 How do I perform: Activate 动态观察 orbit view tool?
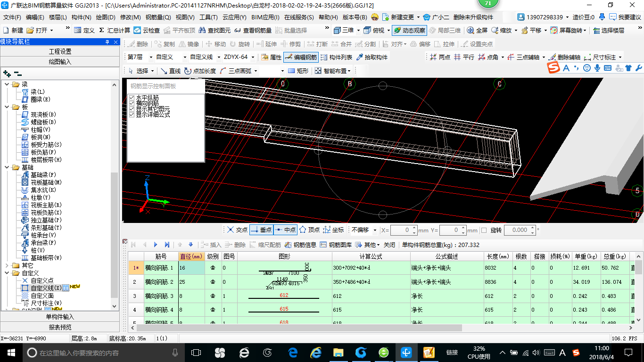click(x=409, y=30)
